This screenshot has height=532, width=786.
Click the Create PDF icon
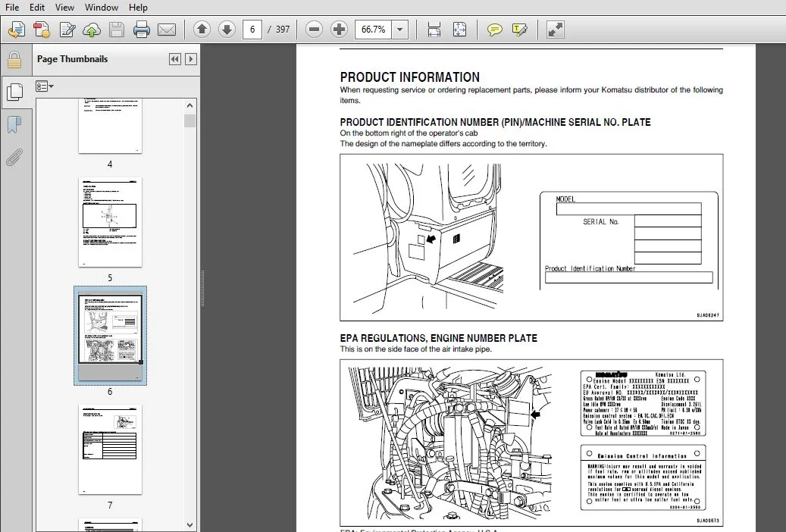pos(42,30)
